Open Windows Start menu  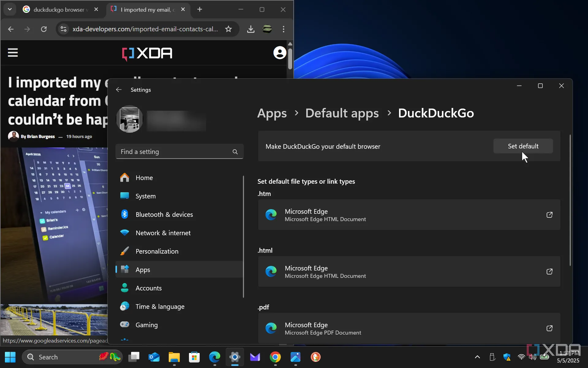click(x=10, y=357)
